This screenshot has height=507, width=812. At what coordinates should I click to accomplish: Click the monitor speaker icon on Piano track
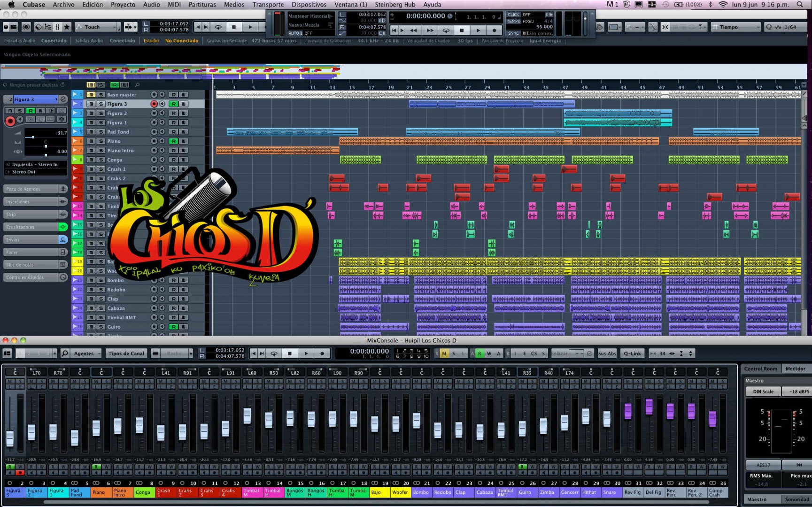point(162,141)
